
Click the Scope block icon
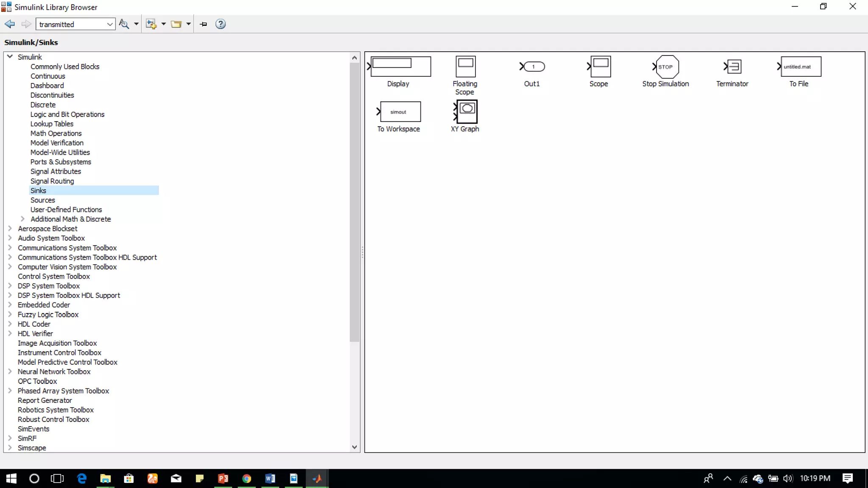click(x=600, y=67)
